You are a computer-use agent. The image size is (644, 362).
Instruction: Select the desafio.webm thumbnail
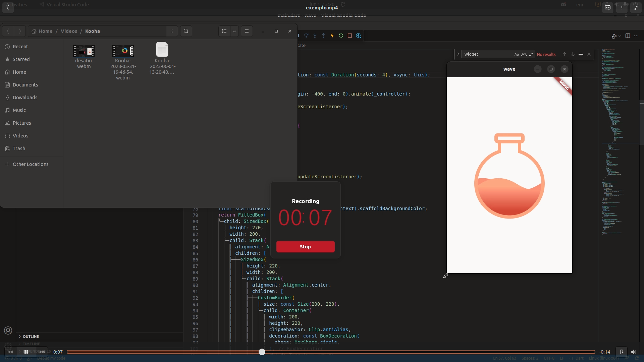pyautogui.click(x=84, y=51)
